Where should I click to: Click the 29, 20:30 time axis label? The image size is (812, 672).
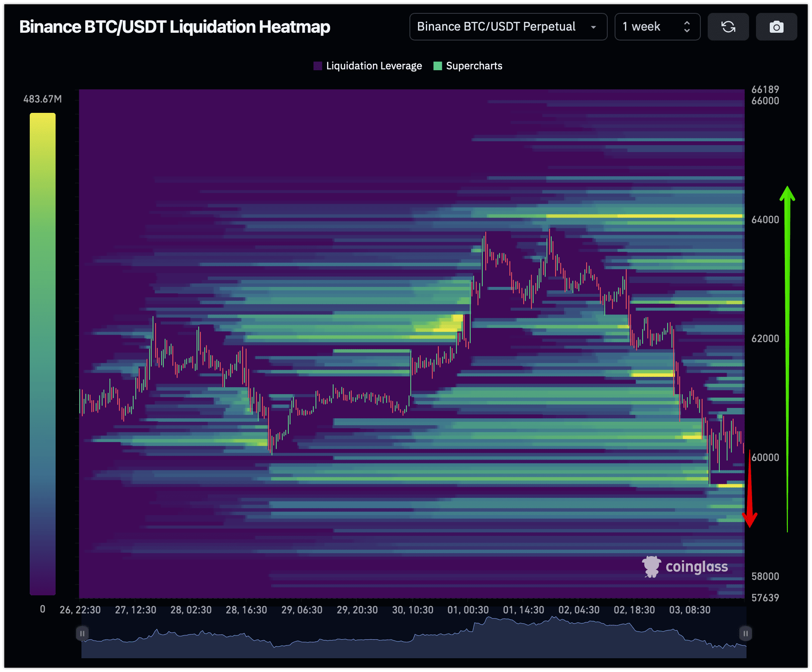point(357,610)
